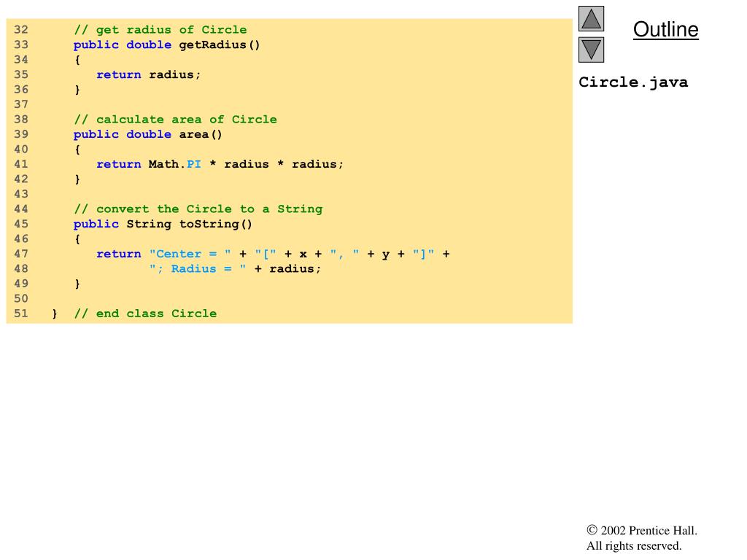Click line number 37
The height and width of the screenshot is (560, 747).
point(21,104)
